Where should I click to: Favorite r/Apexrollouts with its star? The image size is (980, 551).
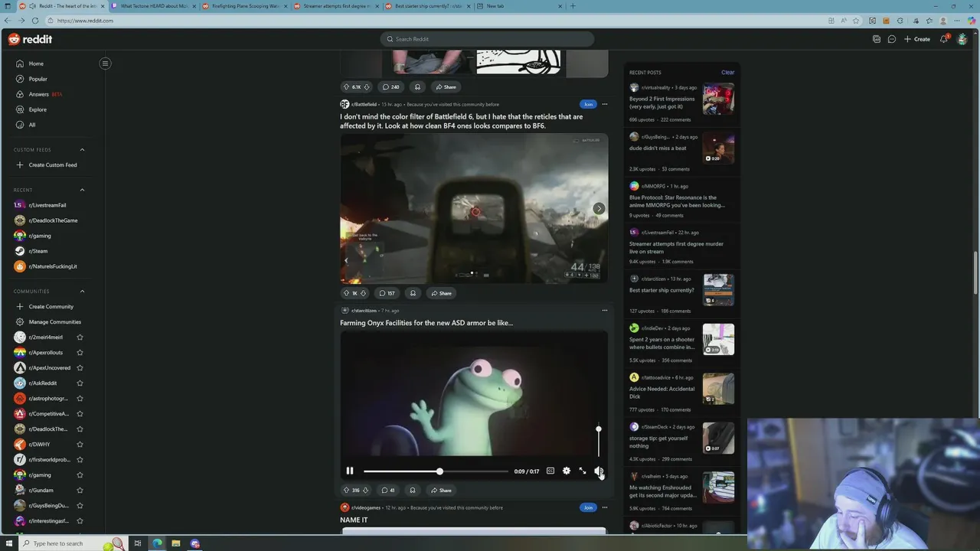(80, 352)
